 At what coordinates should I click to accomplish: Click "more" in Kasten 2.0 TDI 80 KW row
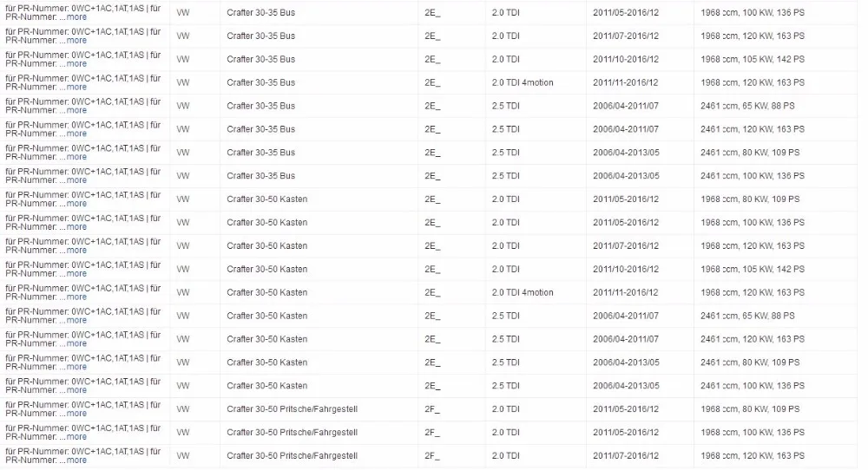tap(76, 204)
